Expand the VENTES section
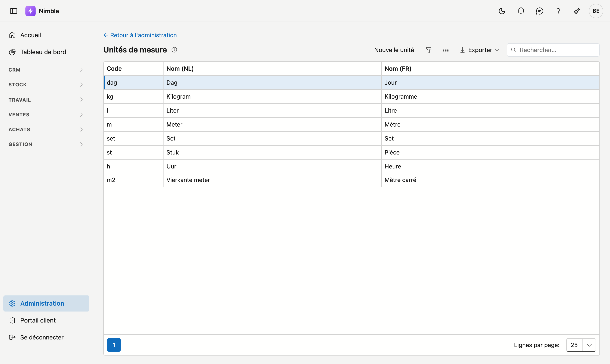This screenshot has width=610, height=364. [46, 114]
